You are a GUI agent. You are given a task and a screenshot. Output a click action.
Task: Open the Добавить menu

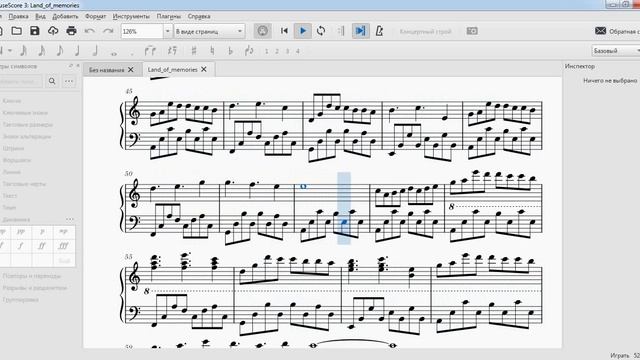click(65, 16)
